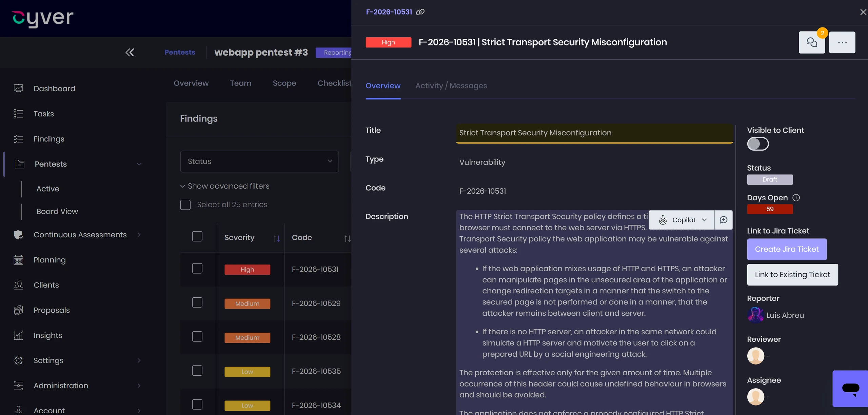The image size is (868, 415).
Task: Check the F-2026-10535 row checkbox
Action: tap(197, 371)
